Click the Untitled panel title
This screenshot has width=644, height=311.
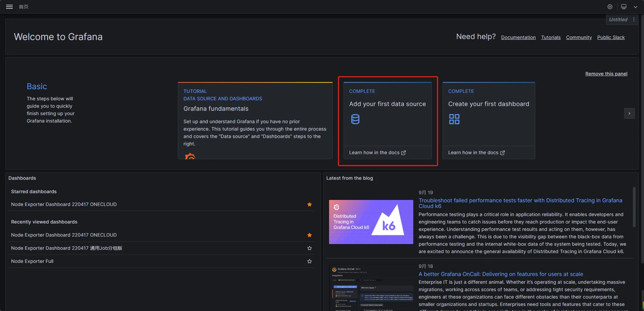tap(618, 20)
